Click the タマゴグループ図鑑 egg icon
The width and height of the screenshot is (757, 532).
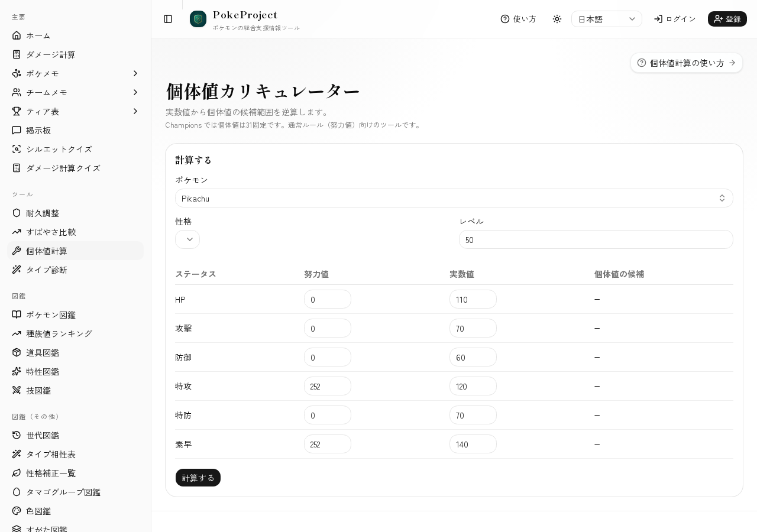[x=17, y=492]
